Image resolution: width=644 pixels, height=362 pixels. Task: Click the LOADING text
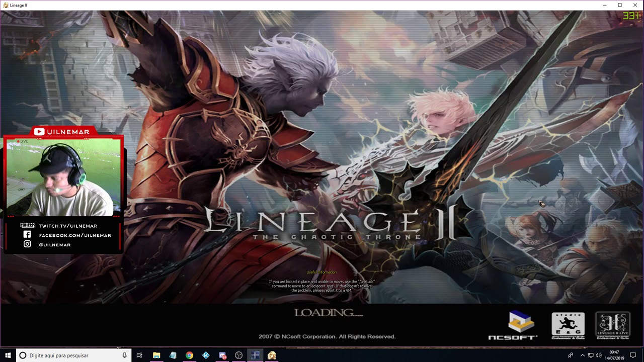click(x=329, y=313)
